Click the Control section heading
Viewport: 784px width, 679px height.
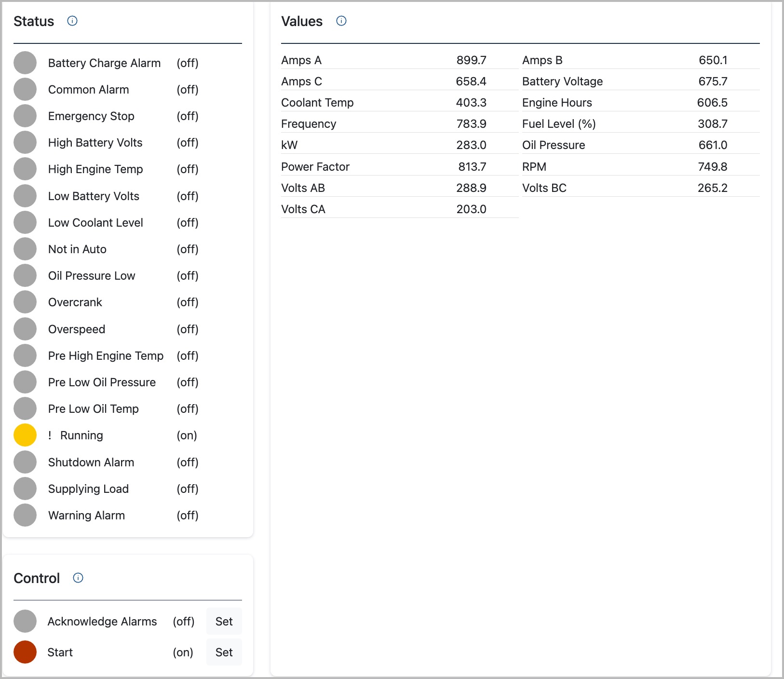coord(37,578)
